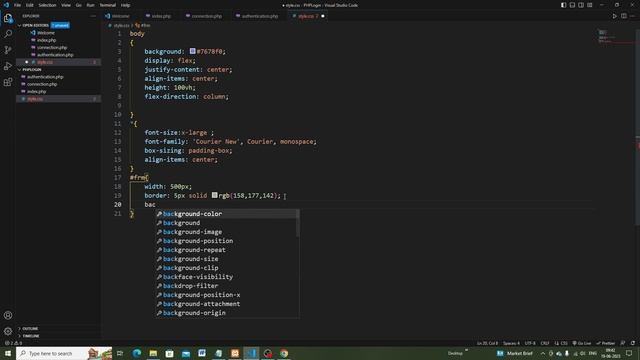
Task: Open the Run and Debug view
Action: tap(8, 66)
